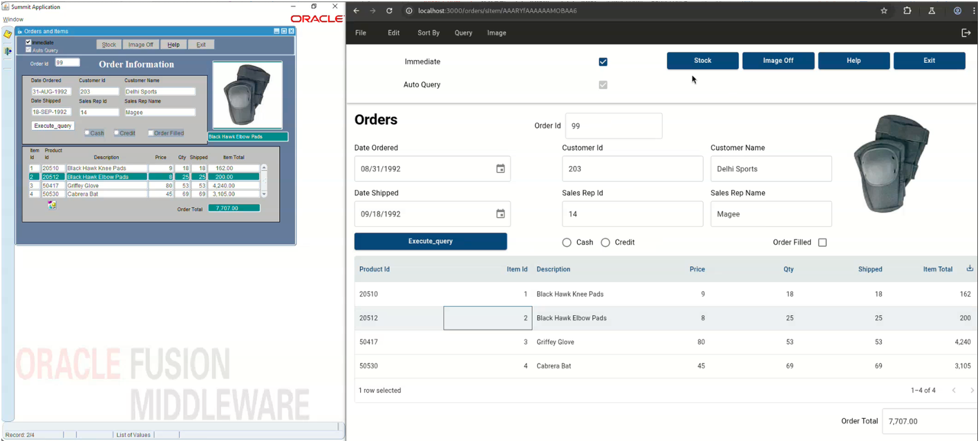Go to the previous grid page
The image size is (980, 441).
[x=954, y=391]
